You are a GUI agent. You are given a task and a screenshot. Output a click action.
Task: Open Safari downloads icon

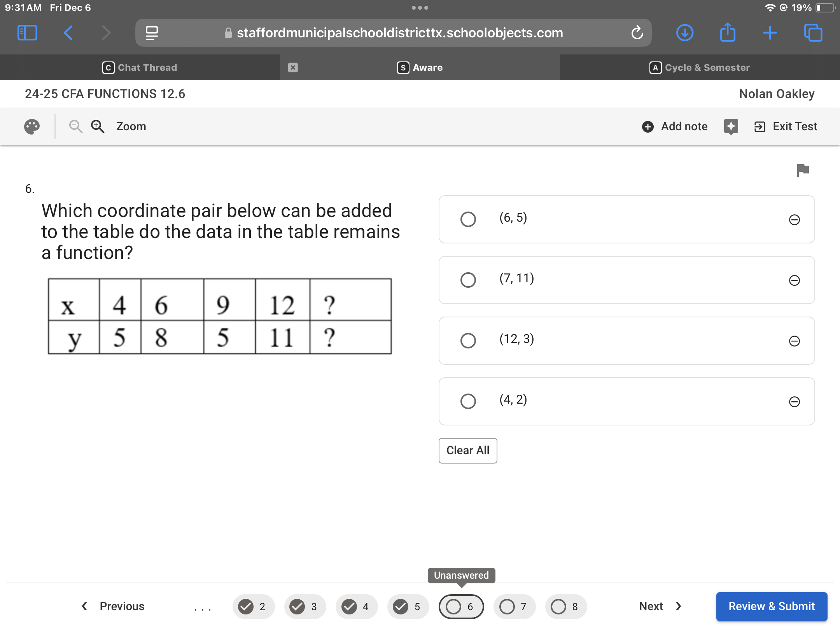(684, 33)
